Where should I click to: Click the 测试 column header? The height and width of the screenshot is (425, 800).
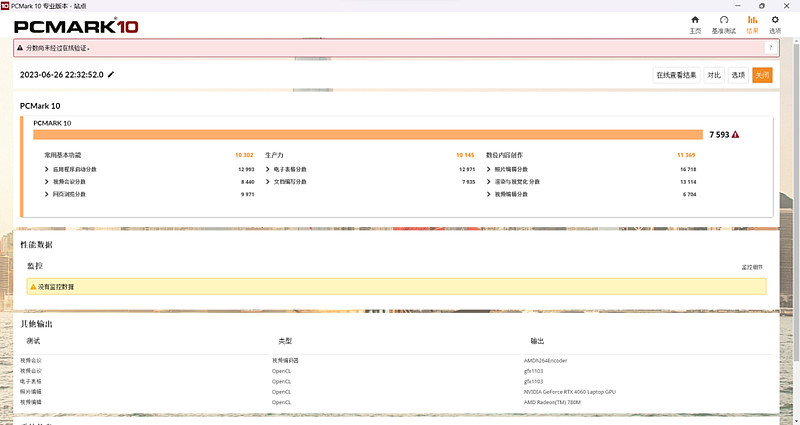[x=33, y=341]
